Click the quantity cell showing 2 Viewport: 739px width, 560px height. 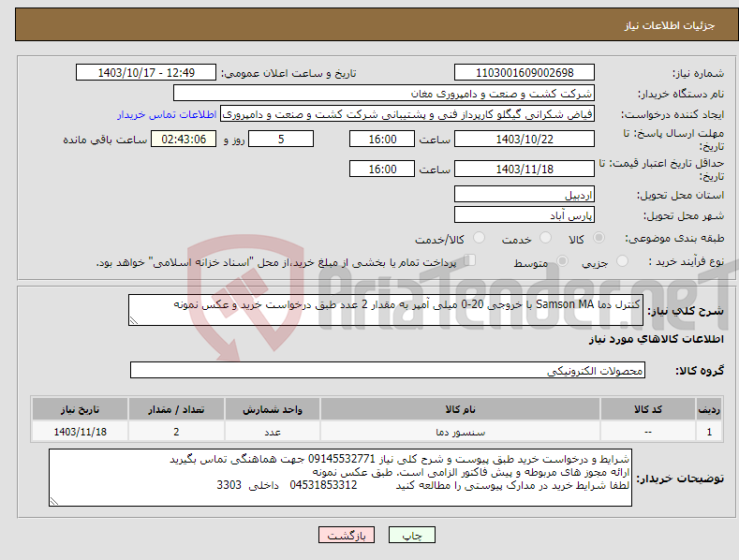coord(176,432)
